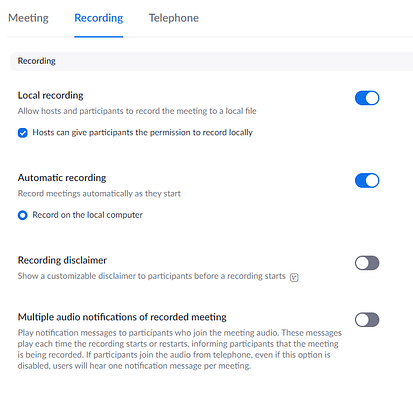Click the Recording section header bar
The image size is (413, 400).
click(x=212, y=61)
